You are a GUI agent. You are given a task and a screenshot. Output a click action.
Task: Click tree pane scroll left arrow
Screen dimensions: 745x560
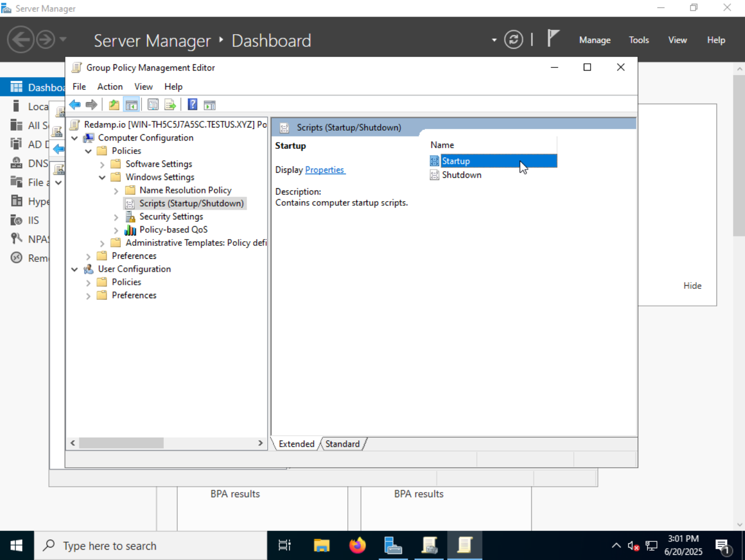coord(73,443)
